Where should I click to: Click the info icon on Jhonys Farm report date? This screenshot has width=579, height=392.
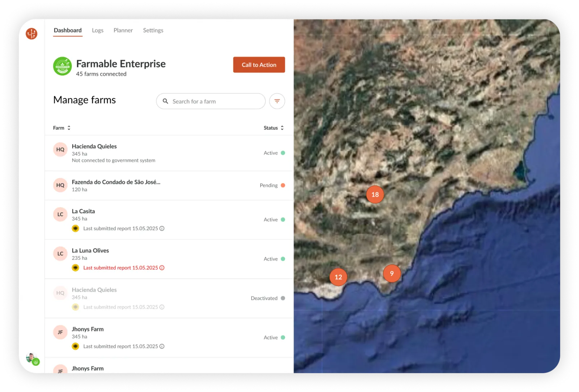pos(162,346)
